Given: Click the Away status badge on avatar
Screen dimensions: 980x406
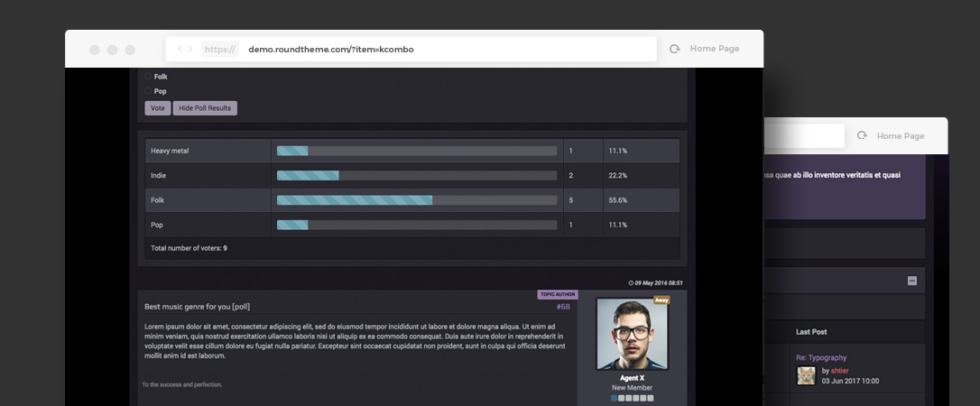Looking at the screenshot, I should coord(661,300).
